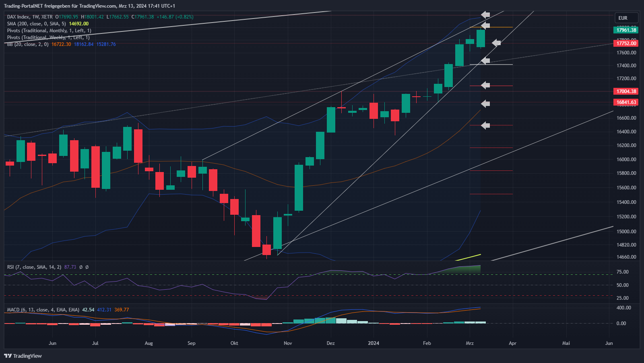Click the TradingView logo in the footer

(23, 356)
